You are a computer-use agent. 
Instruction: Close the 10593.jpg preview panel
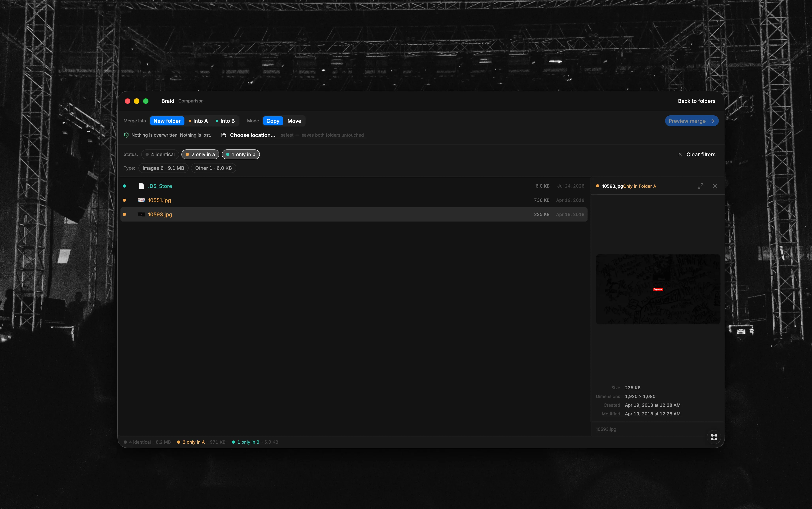click(x=715, y=186)
